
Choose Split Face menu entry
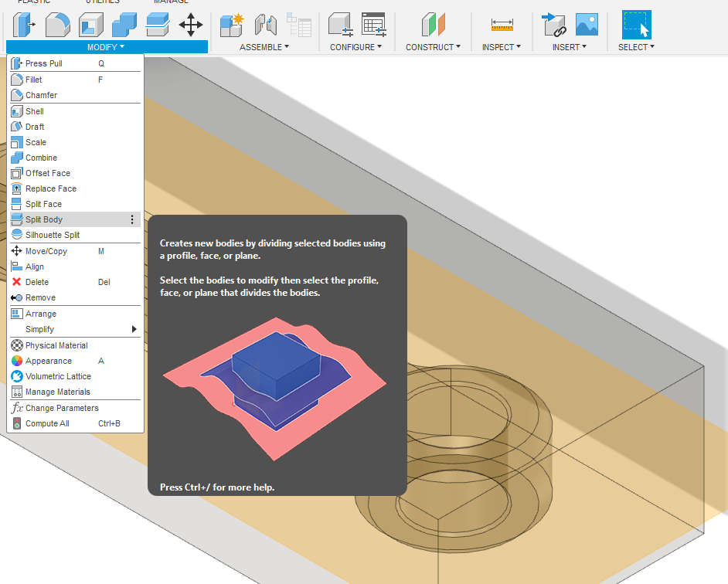[75, 204]
